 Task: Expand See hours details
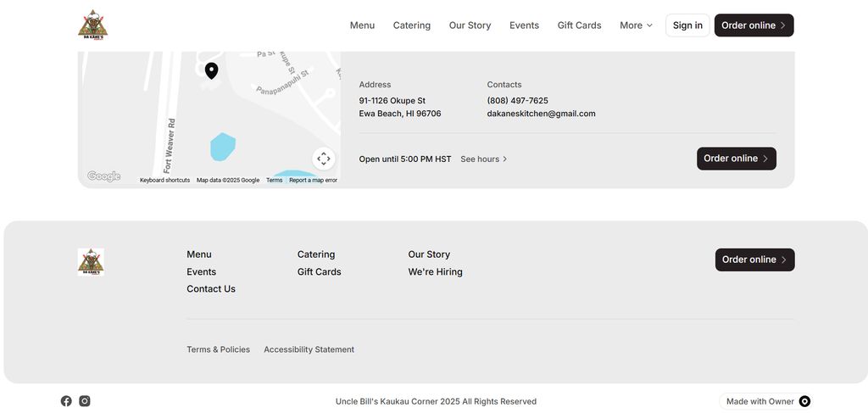484,159
